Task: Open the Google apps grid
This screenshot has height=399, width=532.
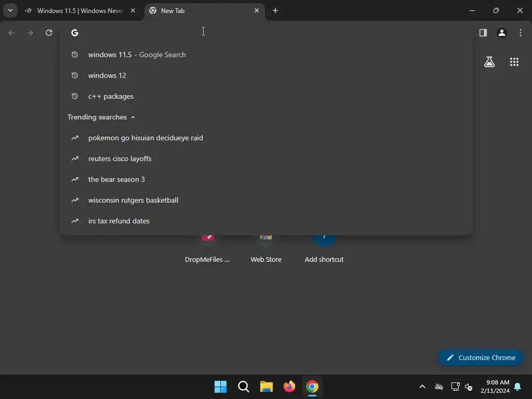Action: 514,62
